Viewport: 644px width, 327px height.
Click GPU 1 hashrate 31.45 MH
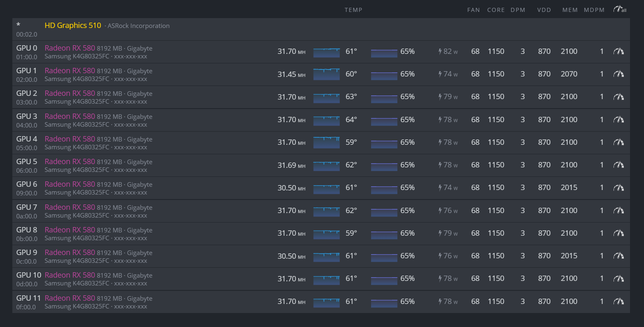click(292, 74)
